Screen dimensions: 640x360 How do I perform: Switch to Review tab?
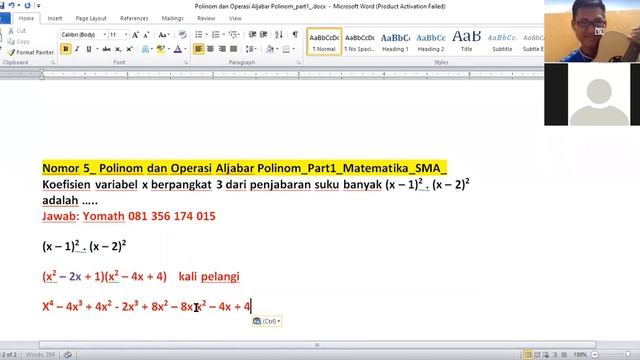point(206,18)
